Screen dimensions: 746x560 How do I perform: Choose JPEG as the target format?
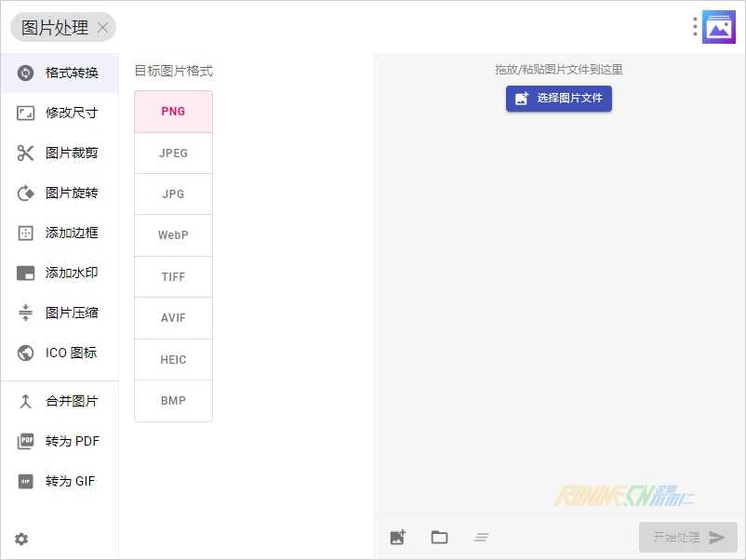pyautogui.click(x=173, y=153)
